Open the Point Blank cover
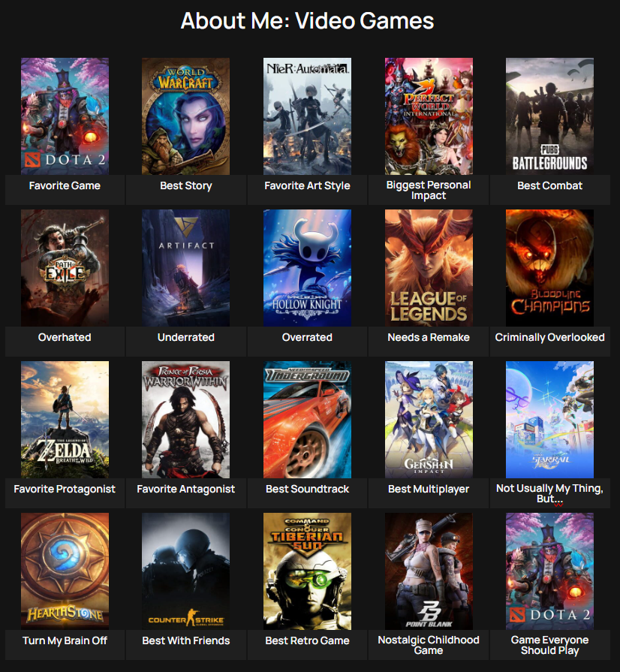 tap(429, 571)
